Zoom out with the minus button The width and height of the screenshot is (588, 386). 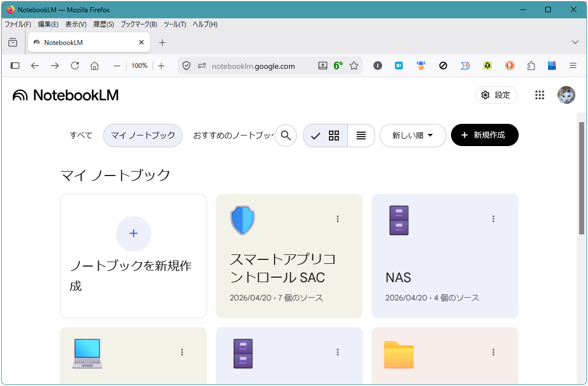[x=117, y=66]
